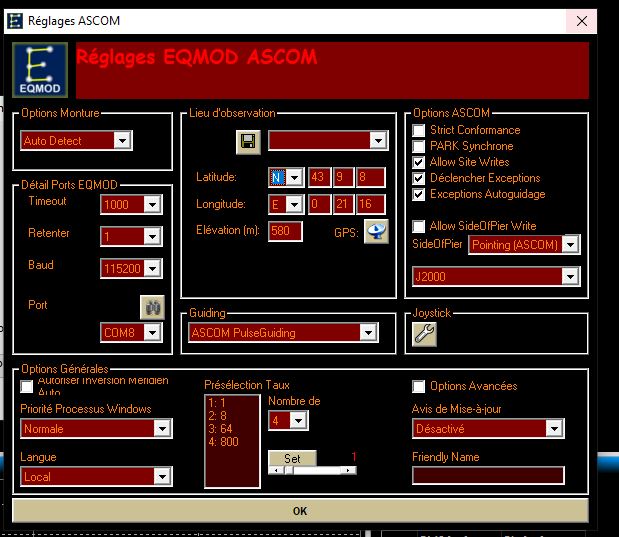Toggle Exceptions Autoguidage checkbox

(x=418, y=194)
